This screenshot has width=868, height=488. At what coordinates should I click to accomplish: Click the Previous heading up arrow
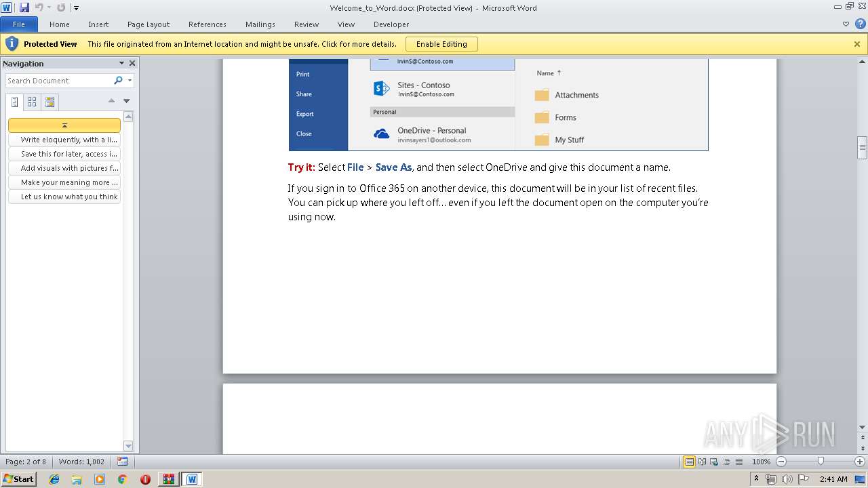point(112,101)
